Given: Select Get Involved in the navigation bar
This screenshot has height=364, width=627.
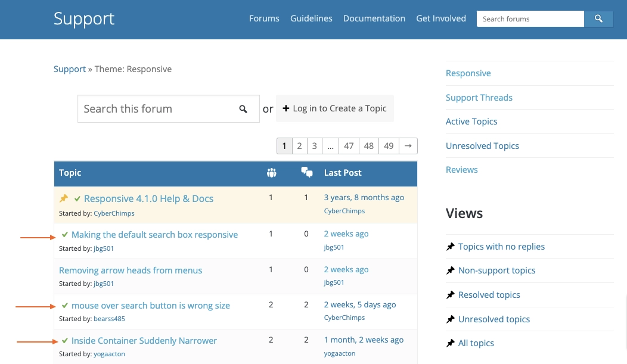Looking at the screenshot, I should [x=441, y=18].
